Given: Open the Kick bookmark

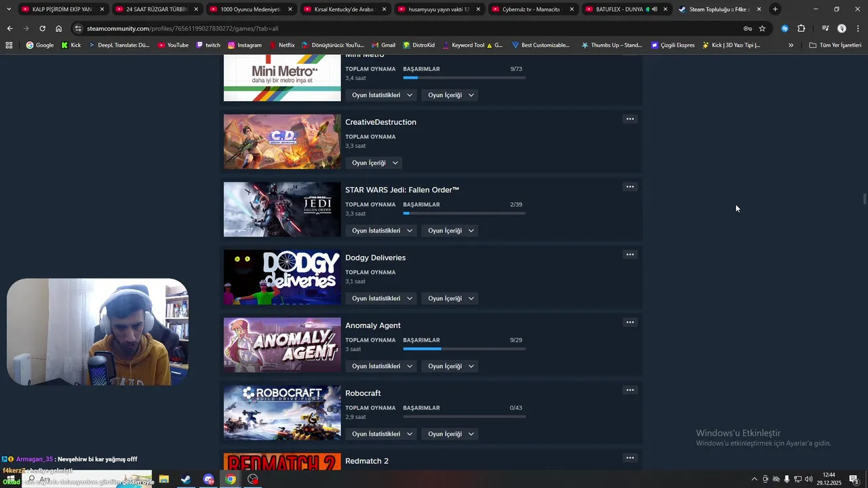Looking at the screenshot, I should pos(71,45).
